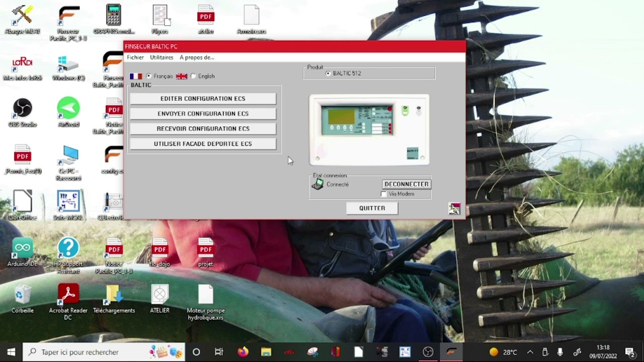The width and height of the screenshot is (644, 362).
Task: Select AirDroid desktop icon
Action: (x=68, y=113)
